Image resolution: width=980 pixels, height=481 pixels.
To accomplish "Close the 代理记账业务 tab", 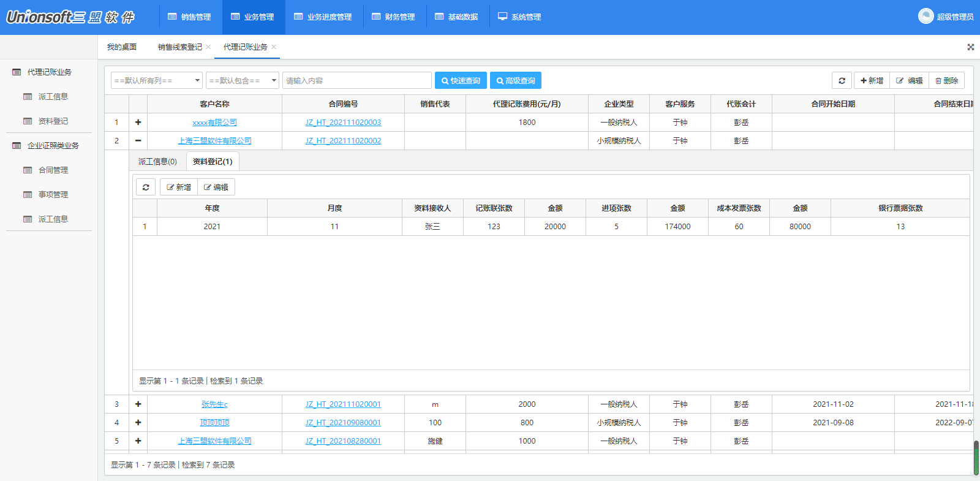I will tap(274, 47).
